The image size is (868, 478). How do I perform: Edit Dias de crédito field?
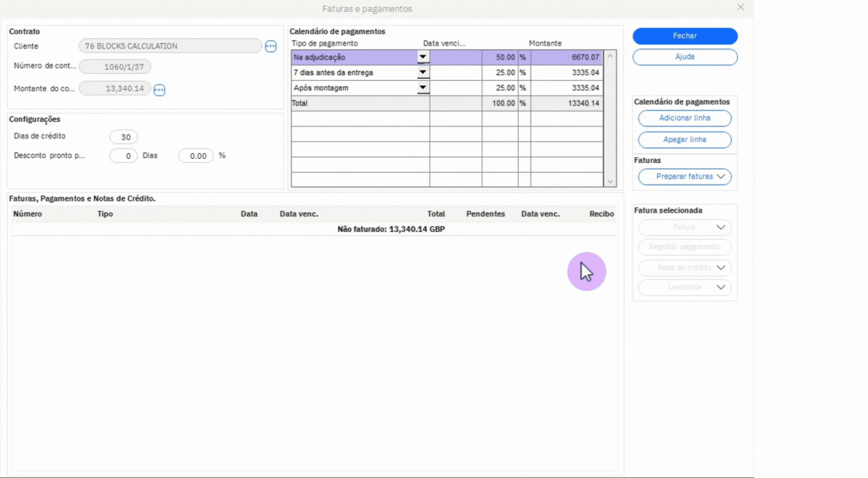[x=124, y=137]
